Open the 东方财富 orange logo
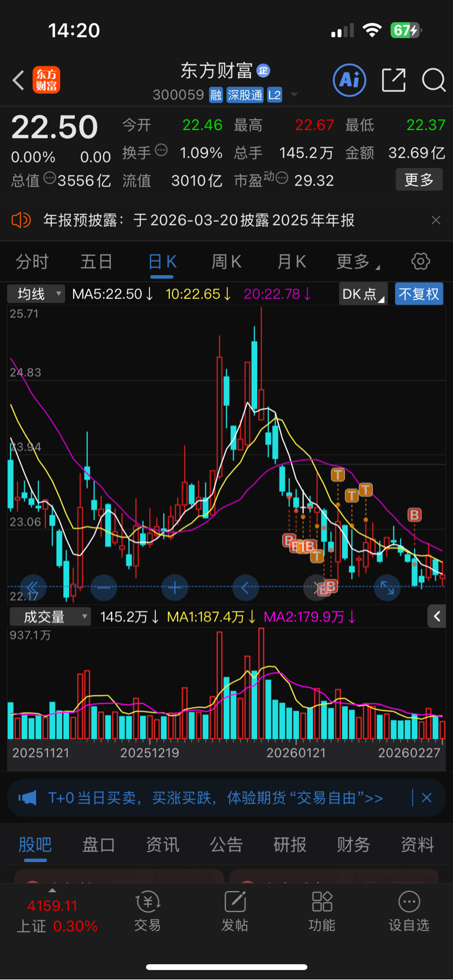 click(46, 80)
